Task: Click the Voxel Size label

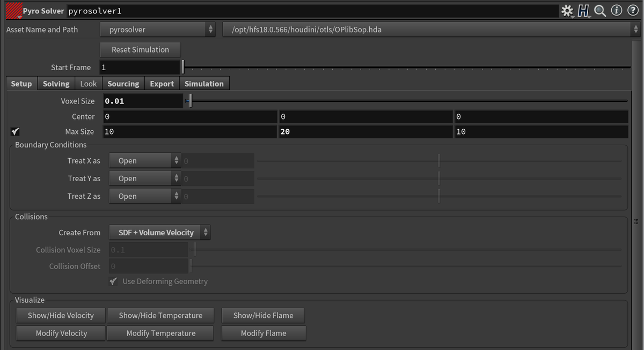Action: (x=78, y=101)
